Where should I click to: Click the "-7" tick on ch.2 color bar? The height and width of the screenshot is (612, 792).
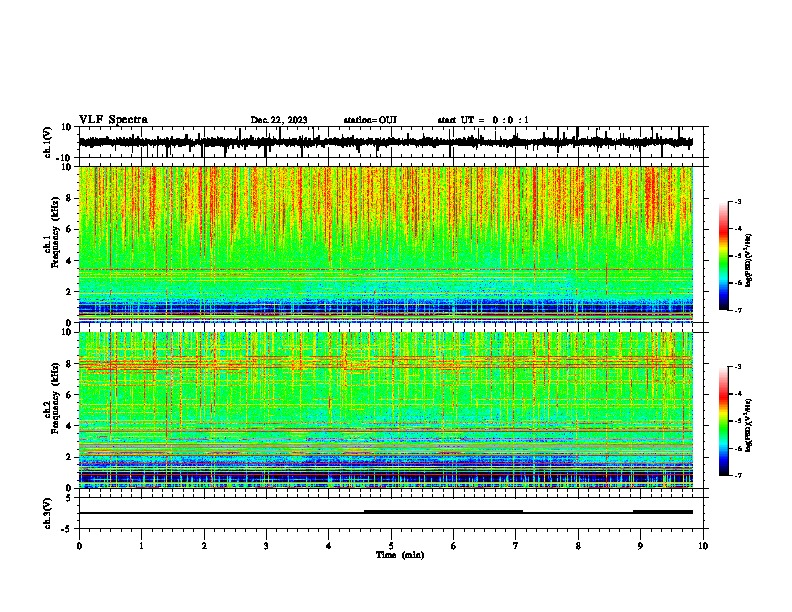[738, 475]
